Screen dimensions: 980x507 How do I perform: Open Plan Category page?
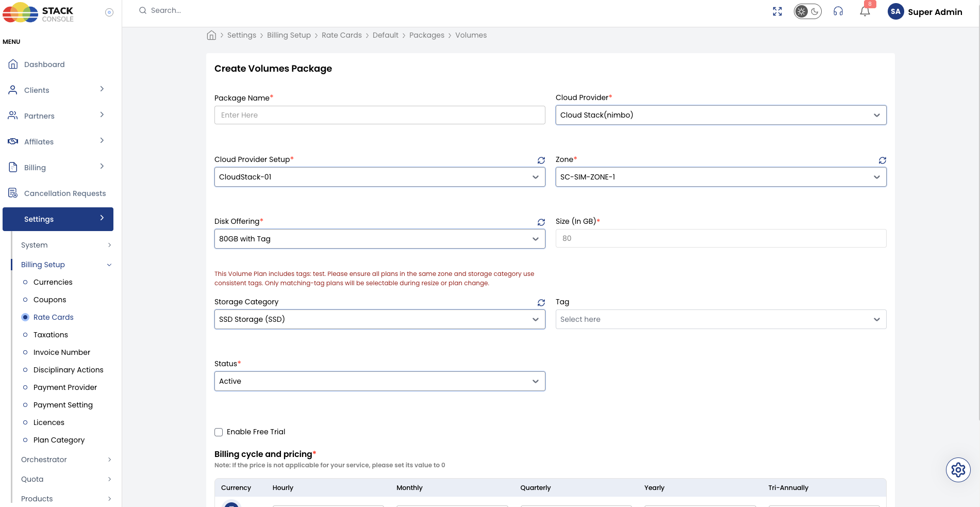tap(59, 440)
